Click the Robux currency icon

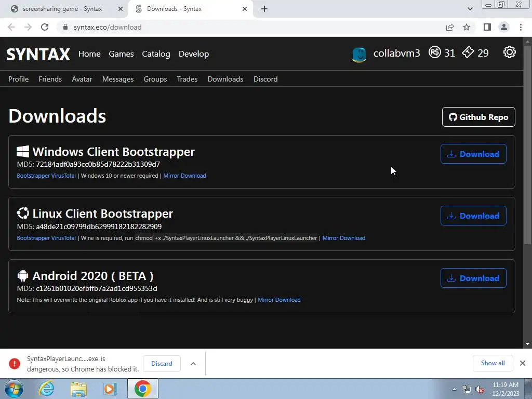coord(435,52)
